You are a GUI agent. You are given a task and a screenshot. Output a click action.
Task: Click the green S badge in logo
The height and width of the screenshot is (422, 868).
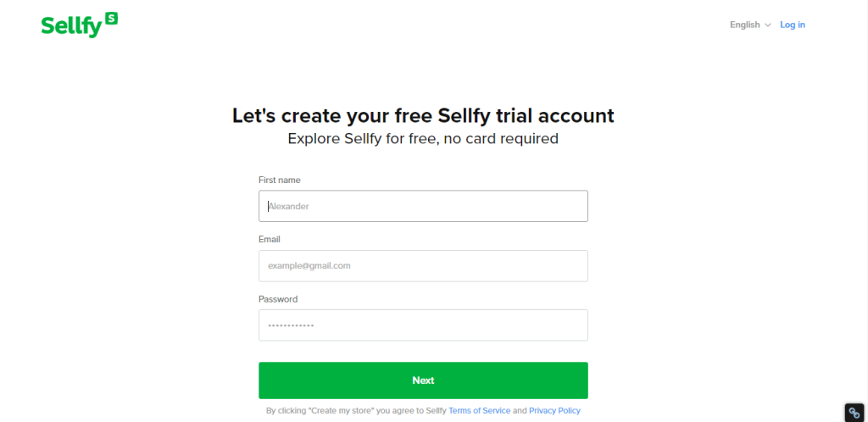pyautogui.click(x=111, y=19)
